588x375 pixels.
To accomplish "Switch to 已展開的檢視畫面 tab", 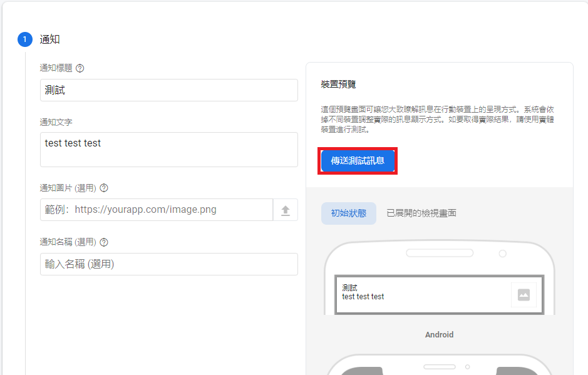I will pyautogui.click(x=421, y=213).
